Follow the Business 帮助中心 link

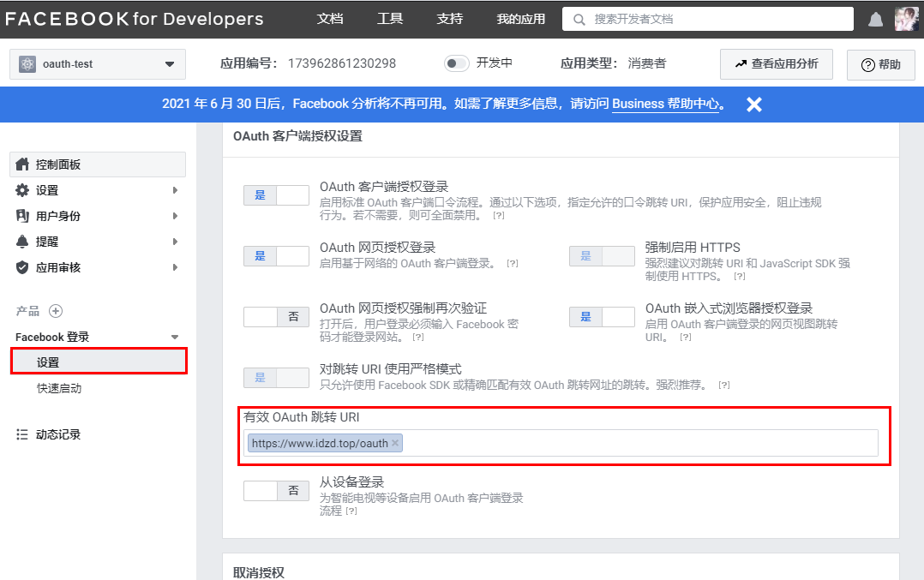tap(666, 105)
